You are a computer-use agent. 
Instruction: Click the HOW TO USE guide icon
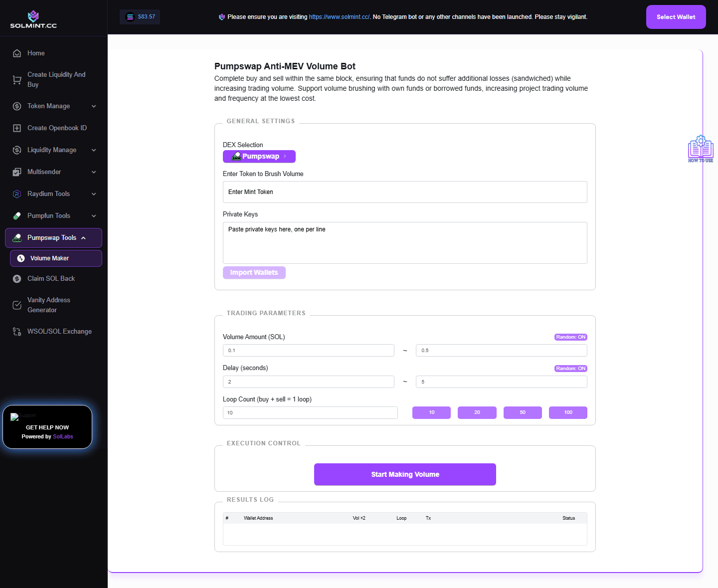pos(701,148)
